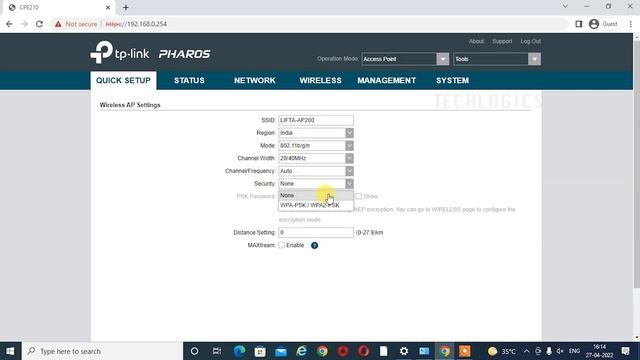Image resolution: width=640 pixels, height=360 pixels.
Task: Switch to the WIRELESS tab
Action: [320, 80]
